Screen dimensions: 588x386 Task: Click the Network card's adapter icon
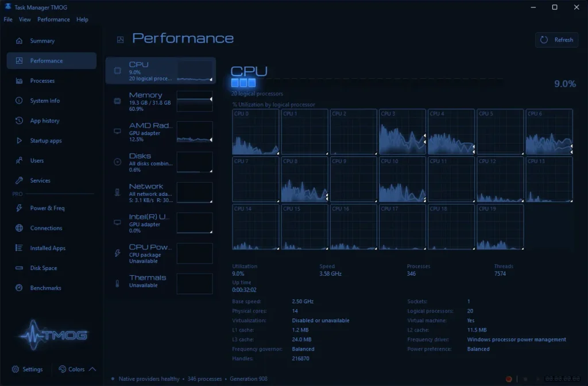[117, 192]
